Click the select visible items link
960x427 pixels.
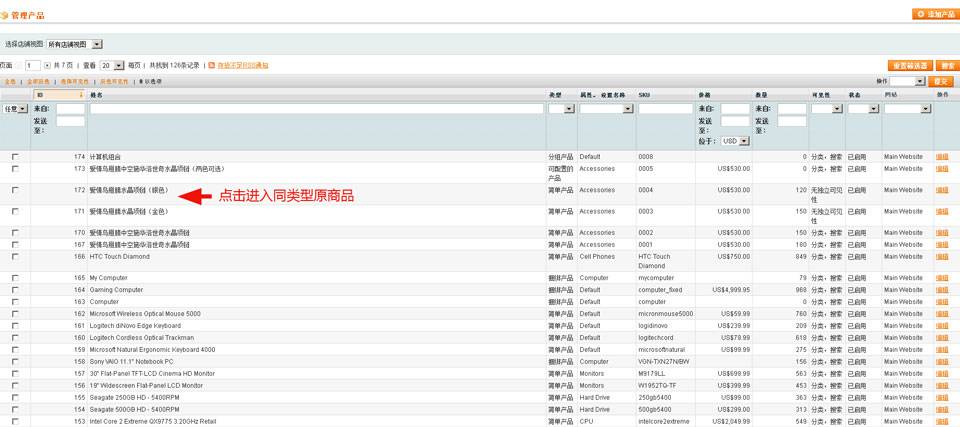(x=75, y=81)
